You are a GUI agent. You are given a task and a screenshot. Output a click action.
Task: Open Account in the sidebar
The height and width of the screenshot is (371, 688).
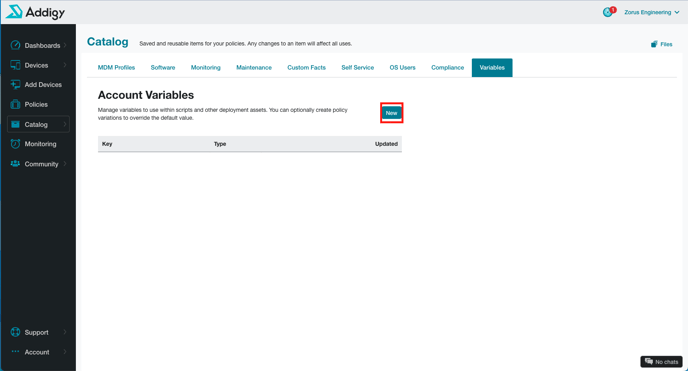pyautogui.click(x=38, y=352)
